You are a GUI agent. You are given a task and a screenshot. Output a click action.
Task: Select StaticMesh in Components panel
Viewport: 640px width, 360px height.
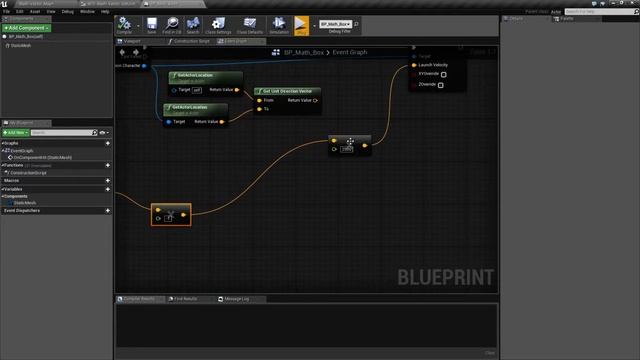point(20,46)
